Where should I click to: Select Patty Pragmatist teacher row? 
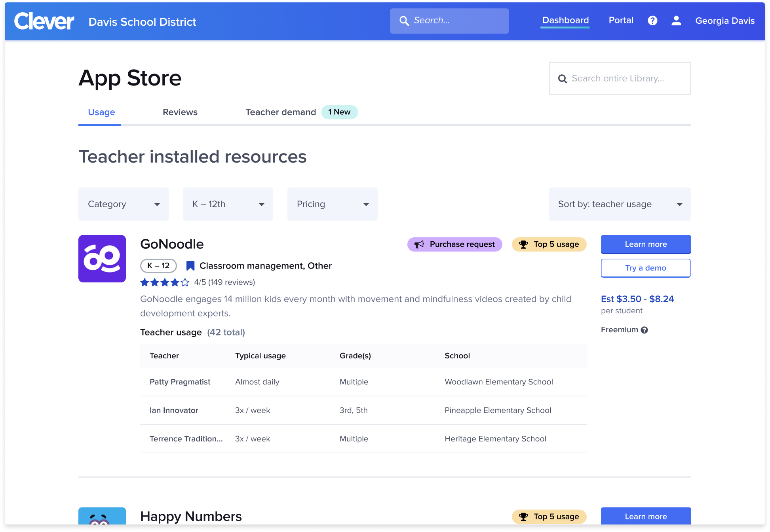click(363, 382)
